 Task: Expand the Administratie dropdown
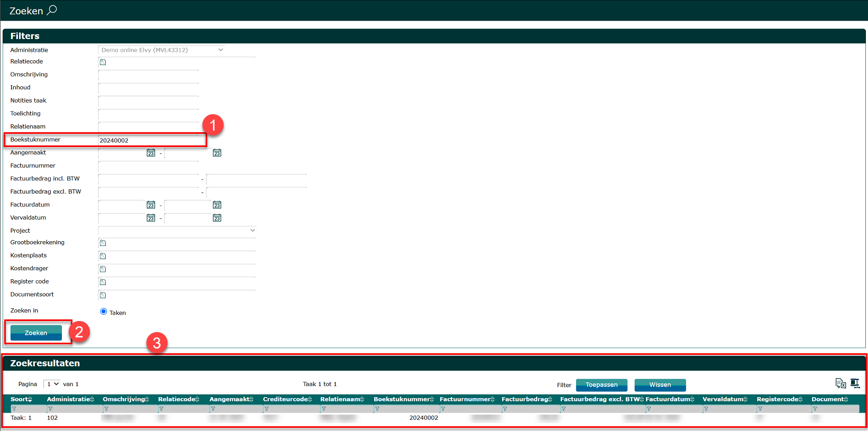220,50
